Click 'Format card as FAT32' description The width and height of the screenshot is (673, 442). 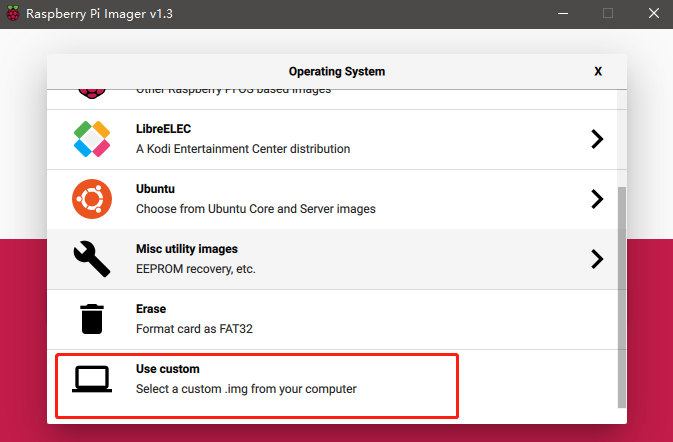tap(194, 329)
